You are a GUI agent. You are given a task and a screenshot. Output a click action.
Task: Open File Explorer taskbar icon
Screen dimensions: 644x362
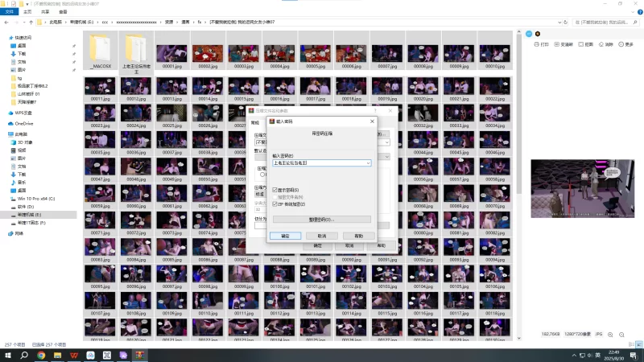pos(57,355)
